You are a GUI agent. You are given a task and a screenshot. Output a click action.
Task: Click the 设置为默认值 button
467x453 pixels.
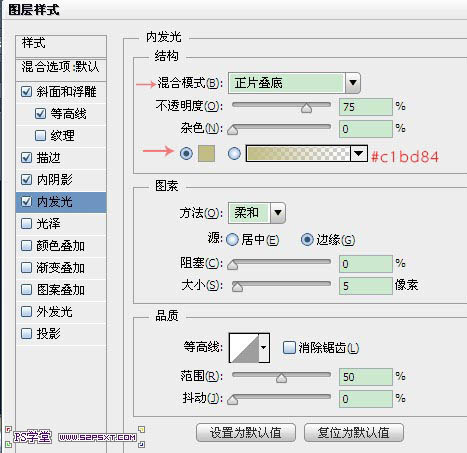coord(246,433)
